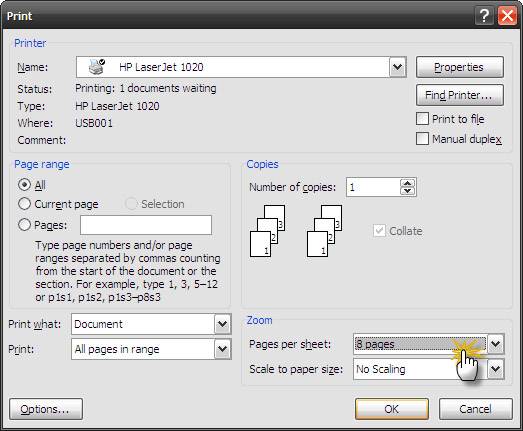
Task: Enable Manual duplex checkbox
Action: coord(422,139)
